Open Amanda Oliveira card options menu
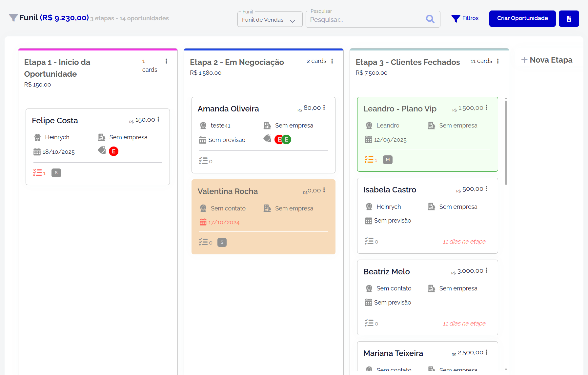The image size is (588, 375). [x=324, y=108]
